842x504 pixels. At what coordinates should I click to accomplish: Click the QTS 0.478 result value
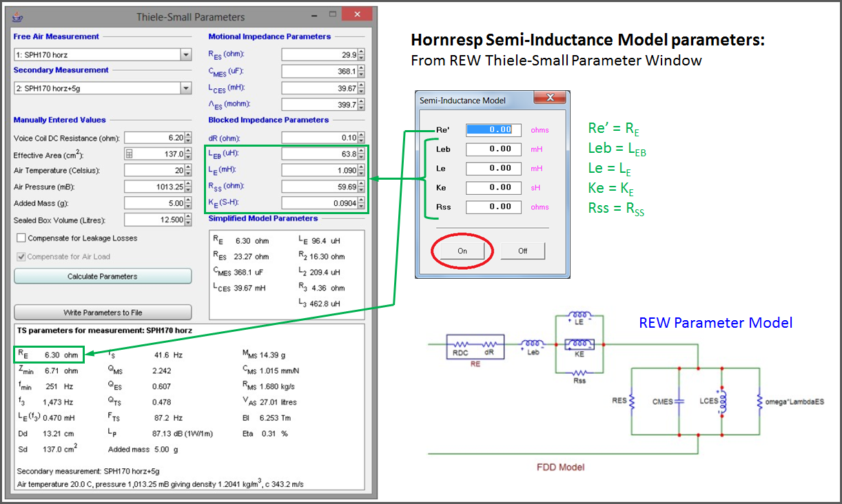click(162, 402)
